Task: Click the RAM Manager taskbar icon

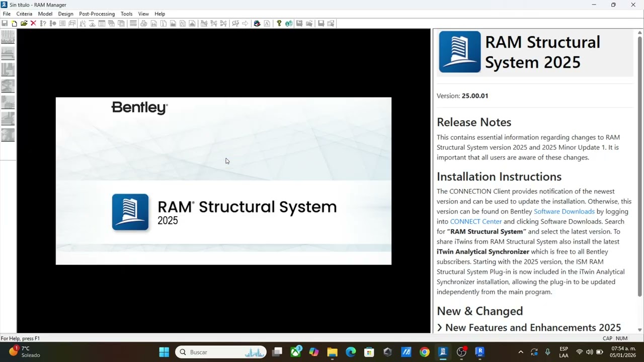Action: (x=443, y=352)
